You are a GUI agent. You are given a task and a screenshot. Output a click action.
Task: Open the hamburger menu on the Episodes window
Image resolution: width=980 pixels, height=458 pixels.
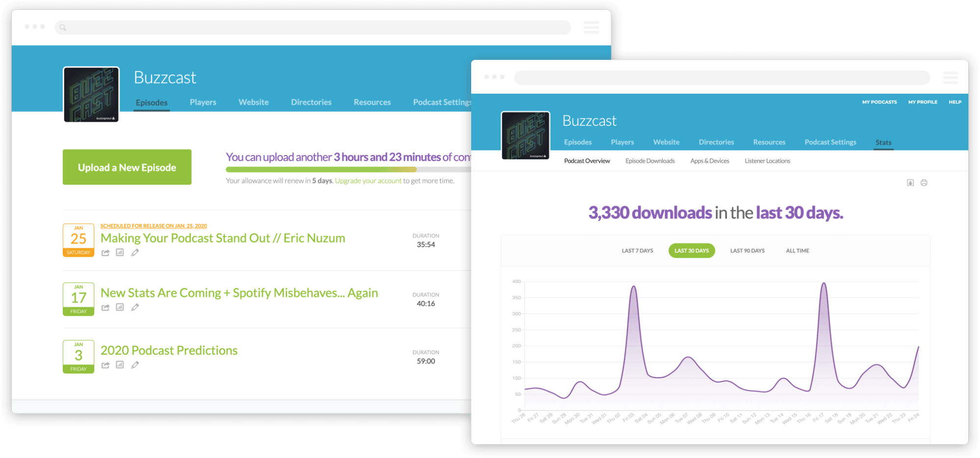[592, 27]
